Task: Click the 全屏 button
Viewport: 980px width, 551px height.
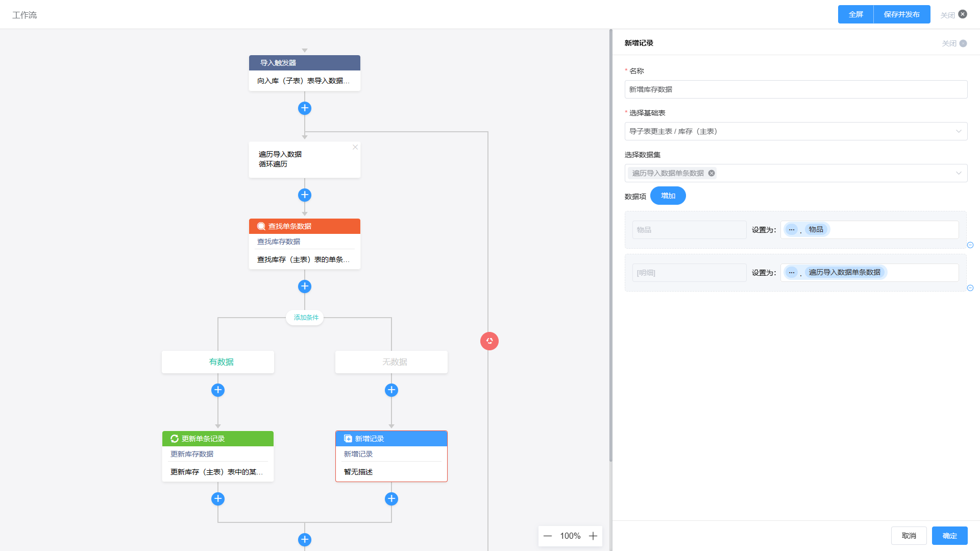Action: tap(856, 14)
